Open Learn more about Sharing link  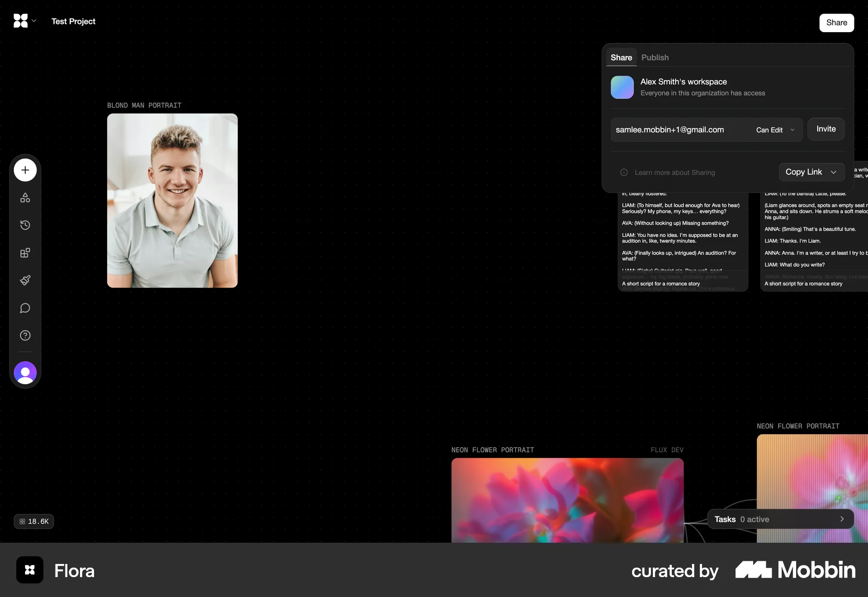click(x=675, y=172)
